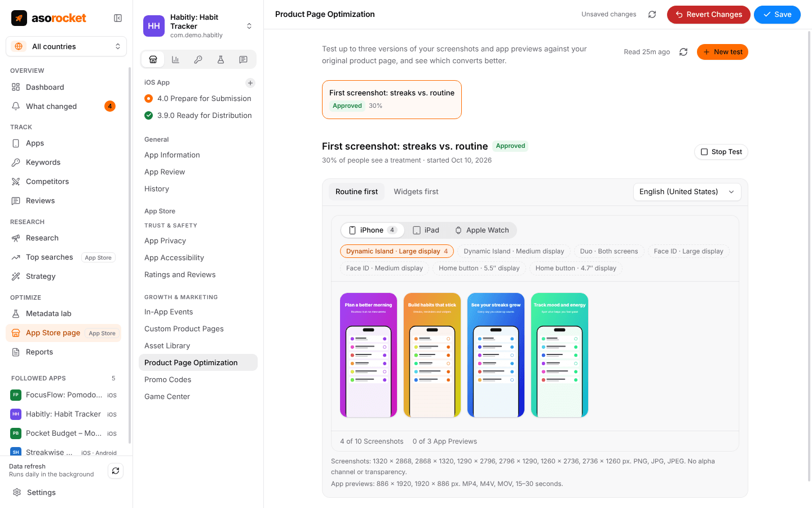Open the flask experiments icon tab
Image resolution: width=812 pixels, height=508 pixels.
pyautogui.click(x=220, y=59)
